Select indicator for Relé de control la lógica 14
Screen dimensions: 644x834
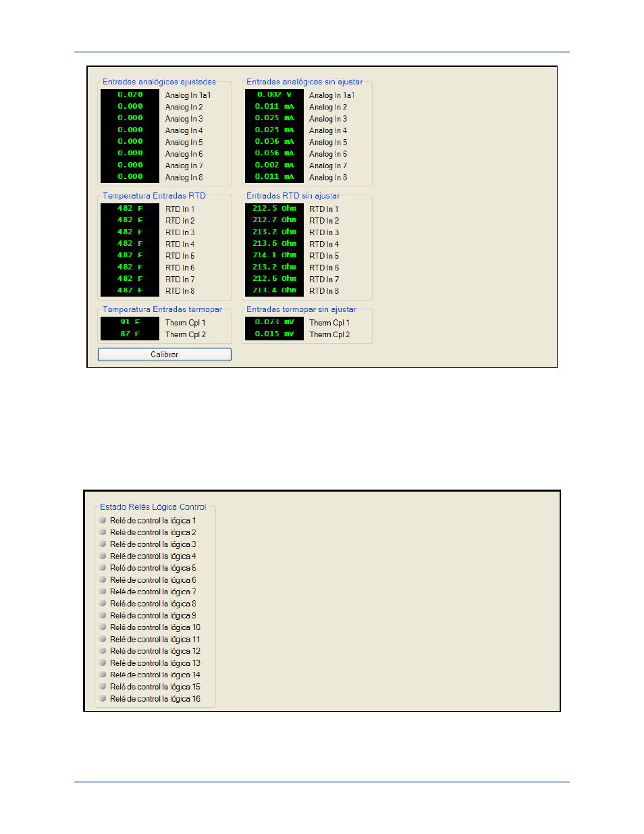103,675
